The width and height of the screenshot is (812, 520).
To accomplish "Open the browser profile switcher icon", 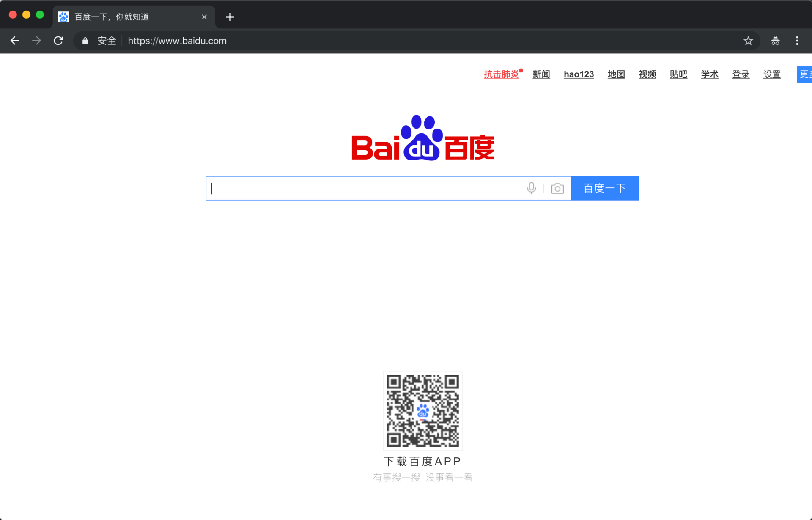I will (775, 41).
